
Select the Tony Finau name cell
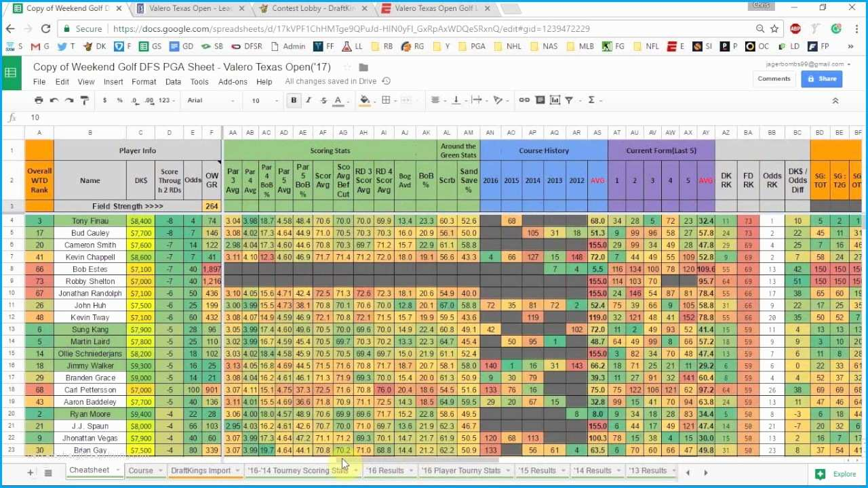(90, 221)
